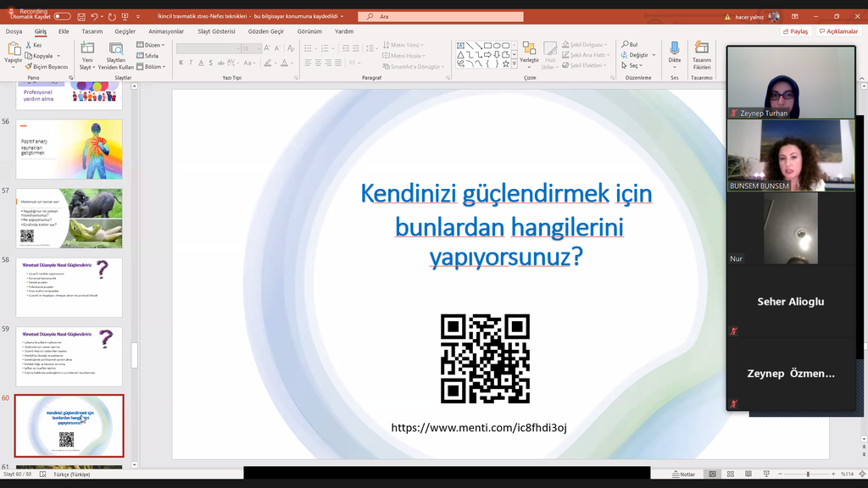Toggle center text alignment
Screen dimensions: 868x488
[x=319, y=63]
